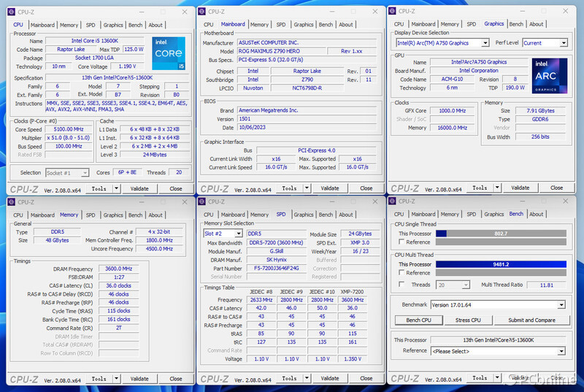Click the Single Thread Reference bar
The image size is (584, 392).
point(501,242)
